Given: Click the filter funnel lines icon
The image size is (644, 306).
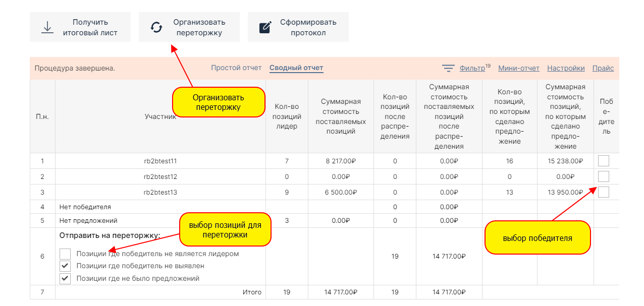Looking at the screenshot, I should (x=448, y=69).
